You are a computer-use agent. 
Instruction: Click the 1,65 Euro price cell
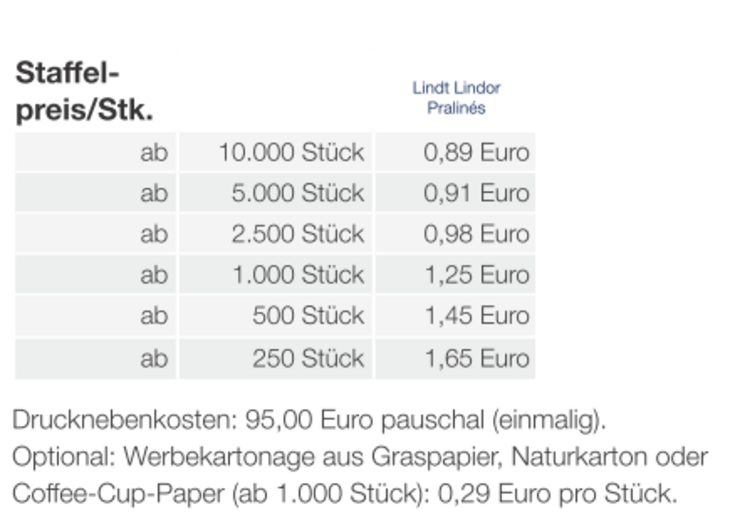click(x=476, y=358)
